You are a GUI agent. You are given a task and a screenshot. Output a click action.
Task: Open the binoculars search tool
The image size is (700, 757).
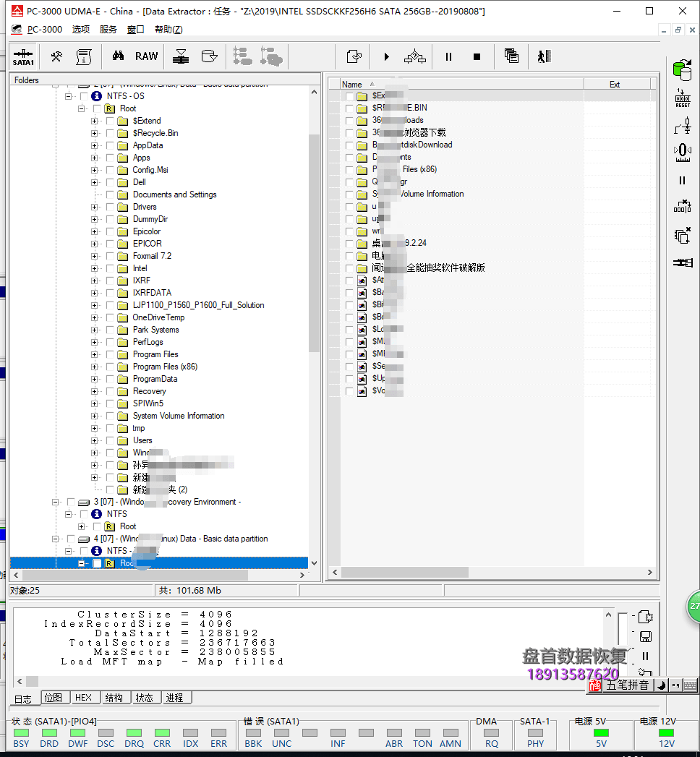(x=118, y=56)
